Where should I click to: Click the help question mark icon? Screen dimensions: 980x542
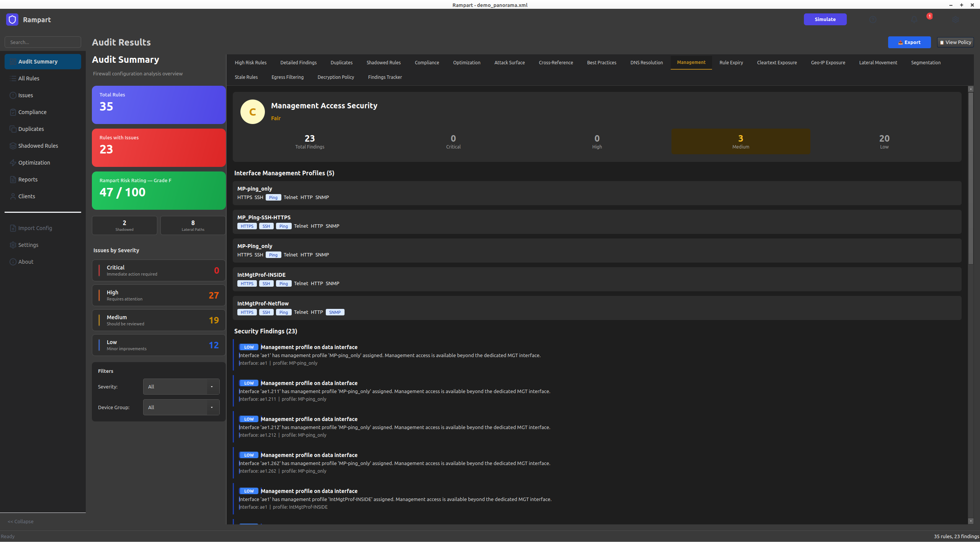(x=872, y=20)
